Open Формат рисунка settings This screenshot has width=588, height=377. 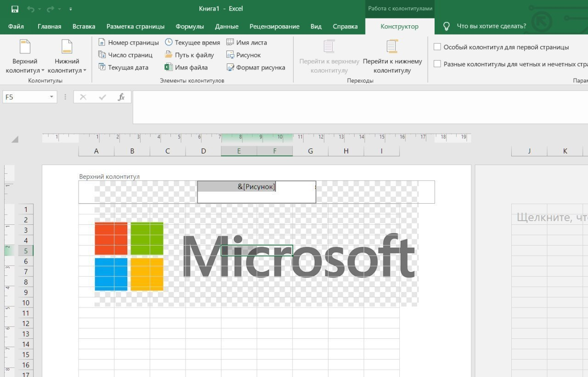255,67
